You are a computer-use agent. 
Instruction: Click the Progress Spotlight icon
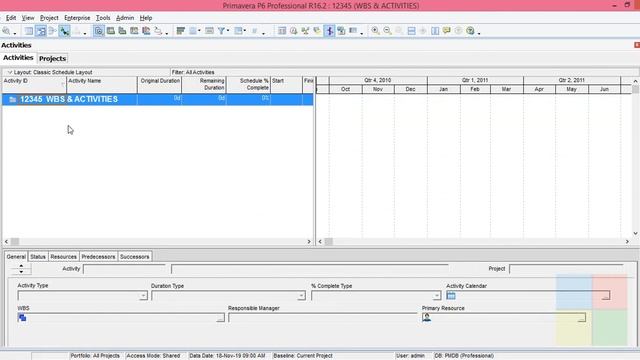pyautogui.click(x=317, y=31)
